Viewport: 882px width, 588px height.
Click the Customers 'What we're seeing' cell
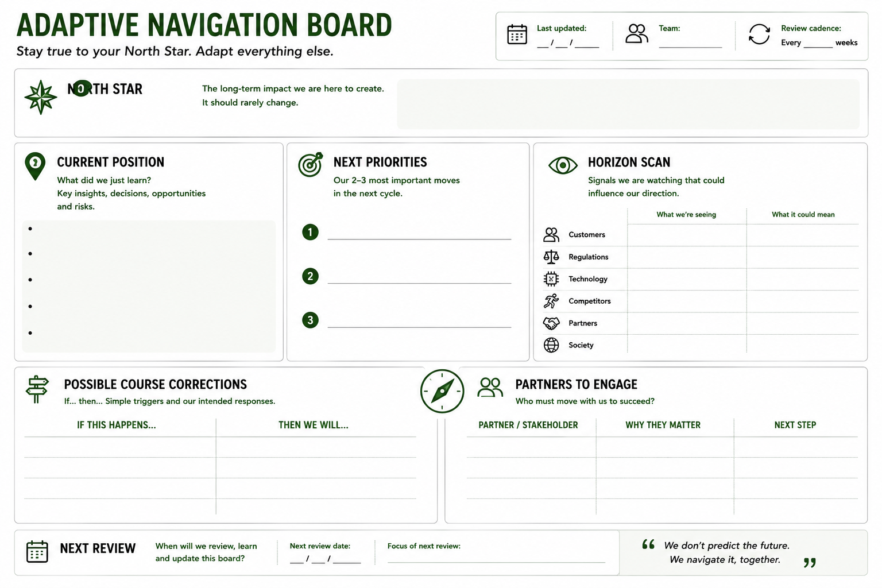(x=687, y=235)
